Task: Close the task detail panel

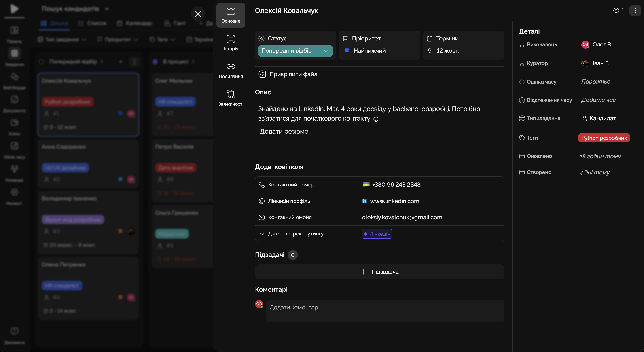Action: click(198, 14)
